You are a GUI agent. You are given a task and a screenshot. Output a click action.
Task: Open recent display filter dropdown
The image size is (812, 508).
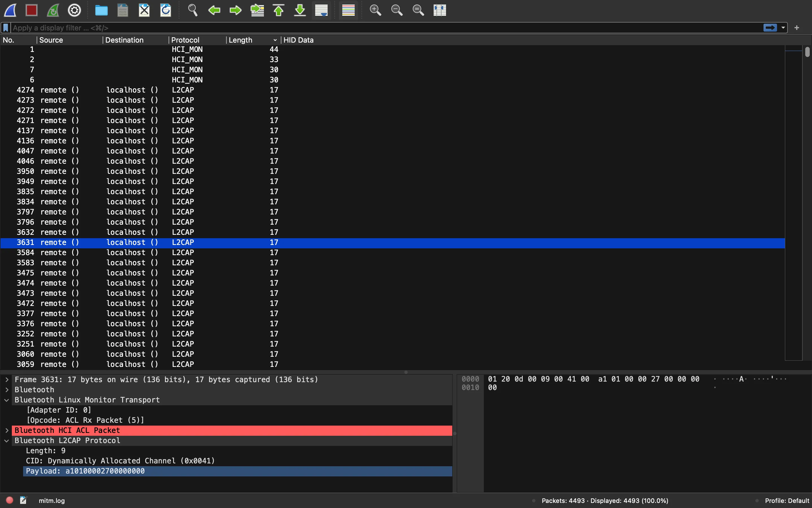click(783, 28)
